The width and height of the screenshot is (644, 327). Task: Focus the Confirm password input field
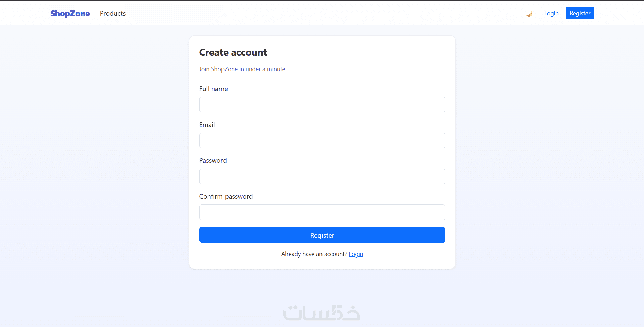point(322,213)
